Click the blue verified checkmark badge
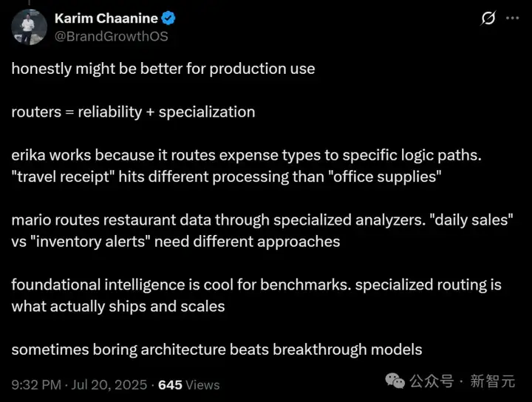532x402 pixels. [x=168, y=18]
